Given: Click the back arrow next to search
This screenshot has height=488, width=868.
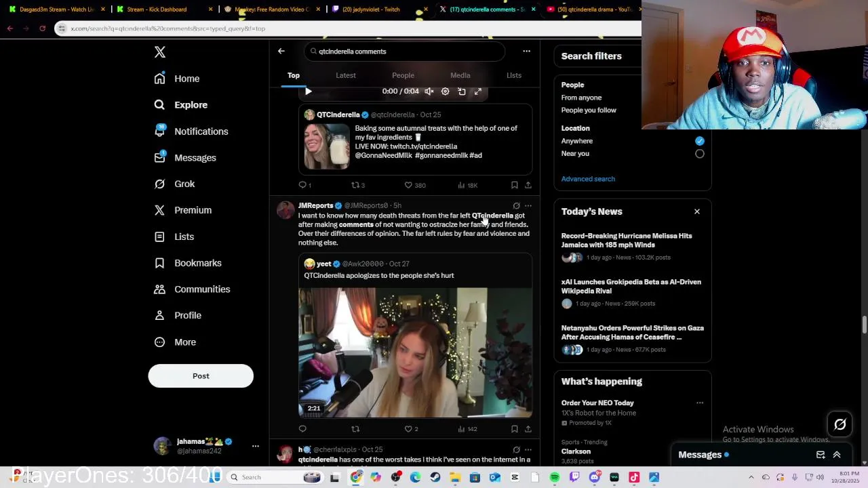Looking at the screenshot, I should tap(281, 51).
